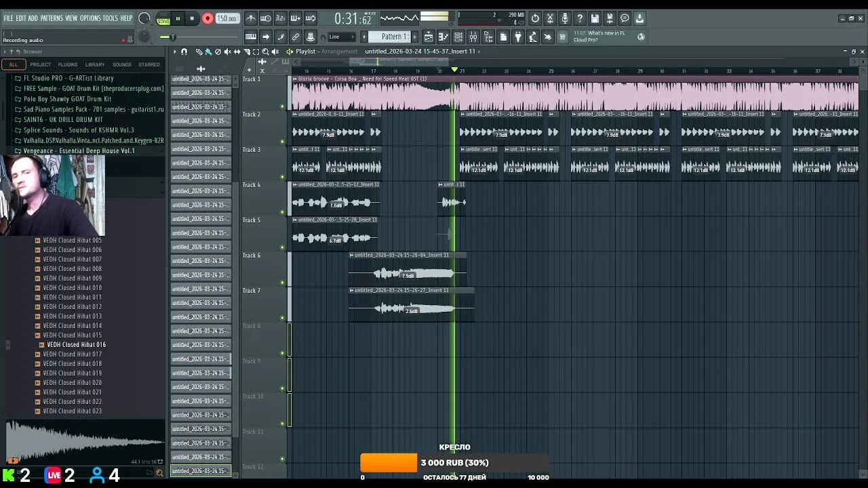The image size is (868, 488).
Task: Expand Vengeance - Essential Deep House Vol.1 folder
Action: [79, 151]
